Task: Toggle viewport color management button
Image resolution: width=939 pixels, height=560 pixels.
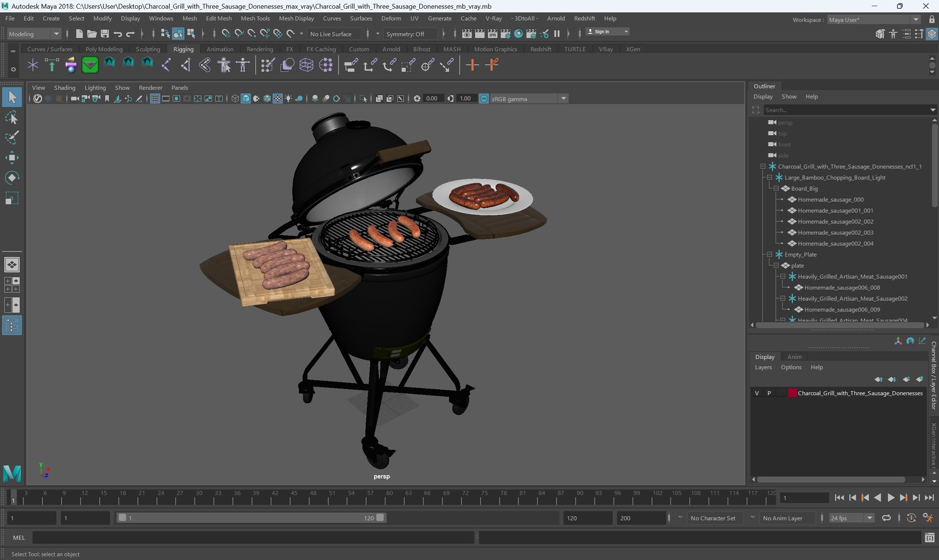Action: (x=484, y=99)
